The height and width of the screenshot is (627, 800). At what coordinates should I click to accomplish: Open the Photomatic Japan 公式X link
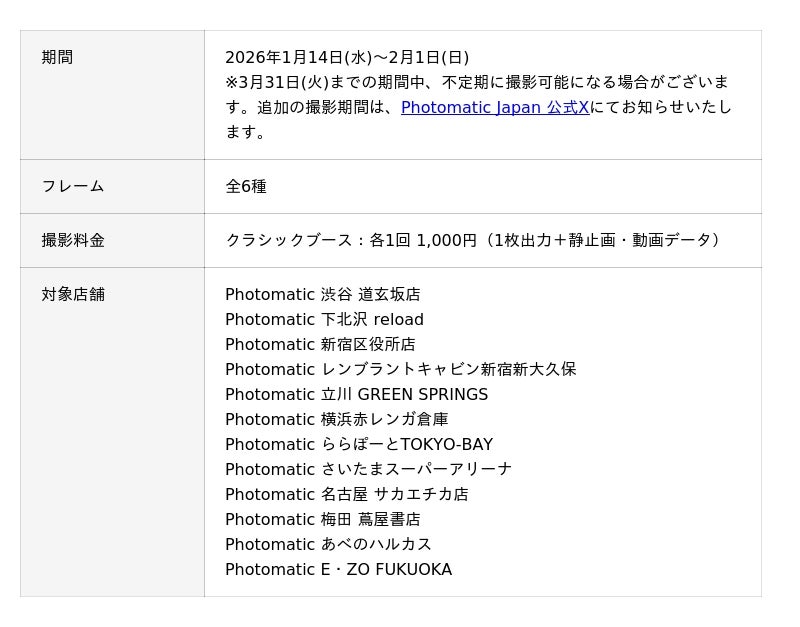tap(495, 107)
